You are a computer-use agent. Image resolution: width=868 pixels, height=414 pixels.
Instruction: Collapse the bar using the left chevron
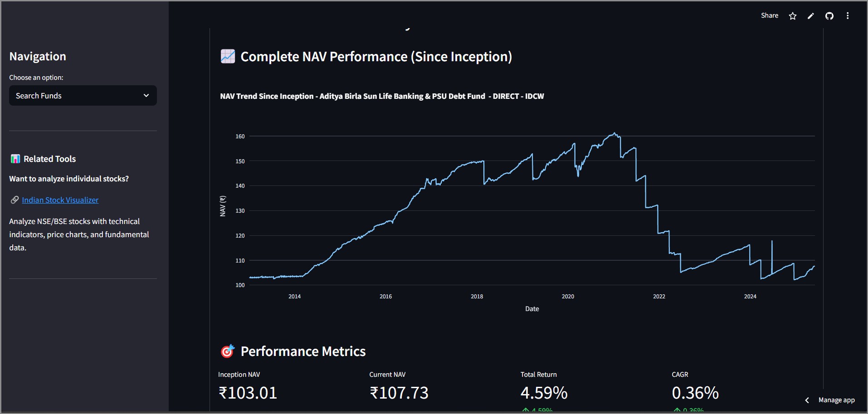point(807,400)
